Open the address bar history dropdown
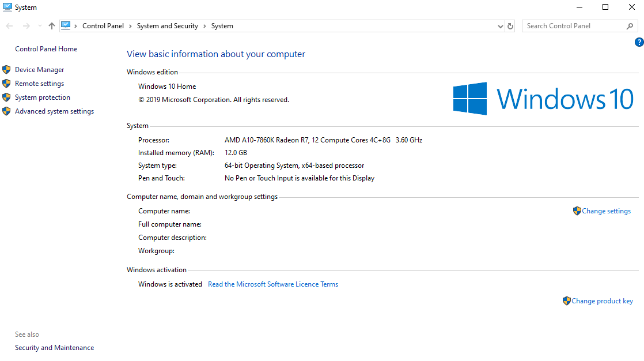Viewport: 644px width, 361px height. click(x=500, y=26)
